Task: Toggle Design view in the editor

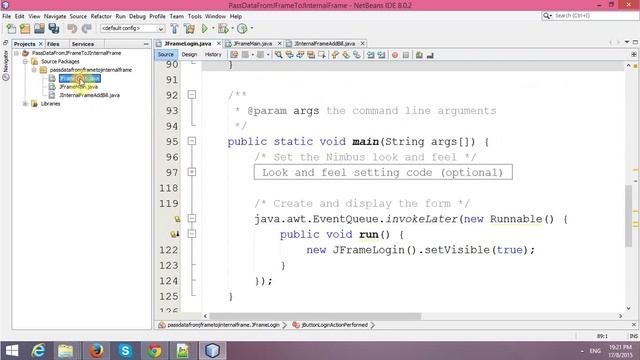Action: coord(189,54)
